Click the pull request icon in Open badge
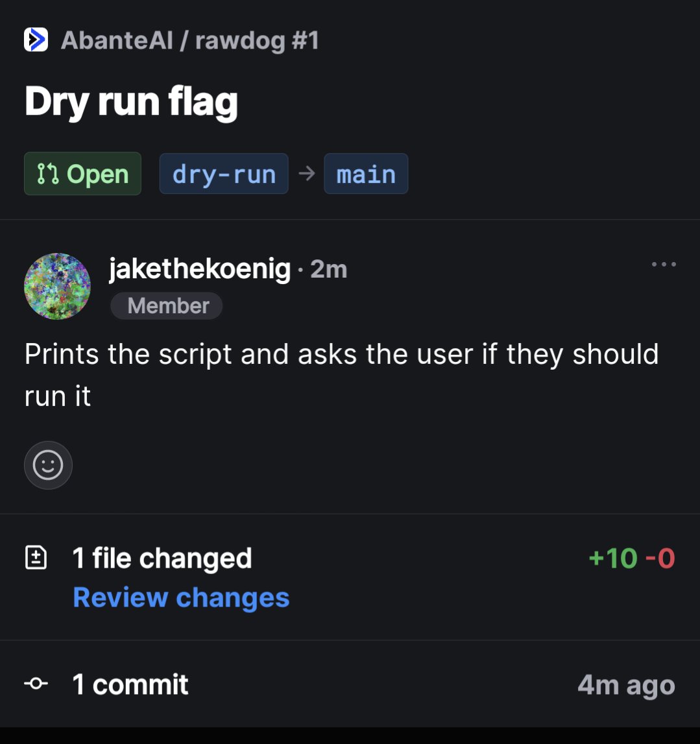 point(48,174)
